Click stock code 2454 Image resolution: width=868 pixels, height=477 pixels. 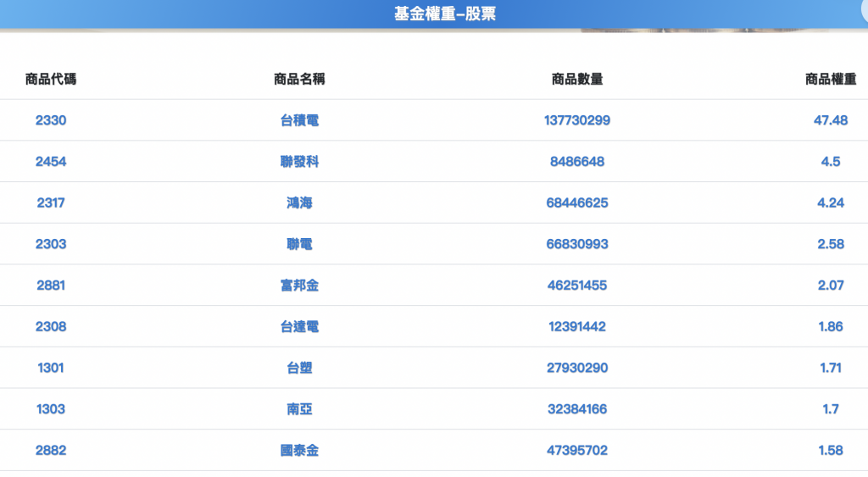[x=51, y=162]
